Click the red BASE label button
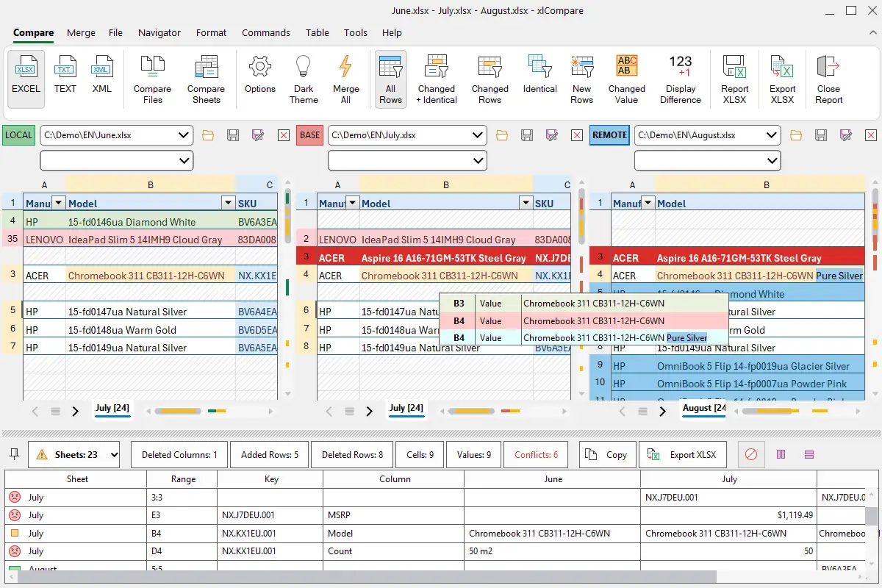 pos(310,135)
